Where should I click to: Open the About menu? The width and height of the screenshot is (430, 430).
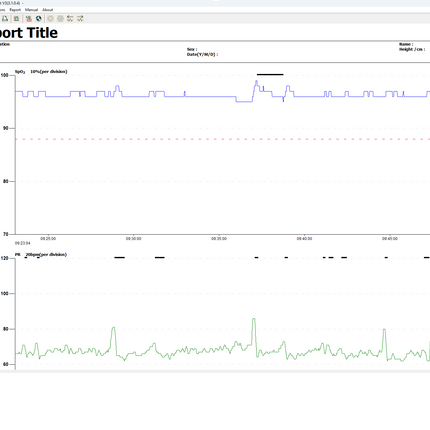48,10
